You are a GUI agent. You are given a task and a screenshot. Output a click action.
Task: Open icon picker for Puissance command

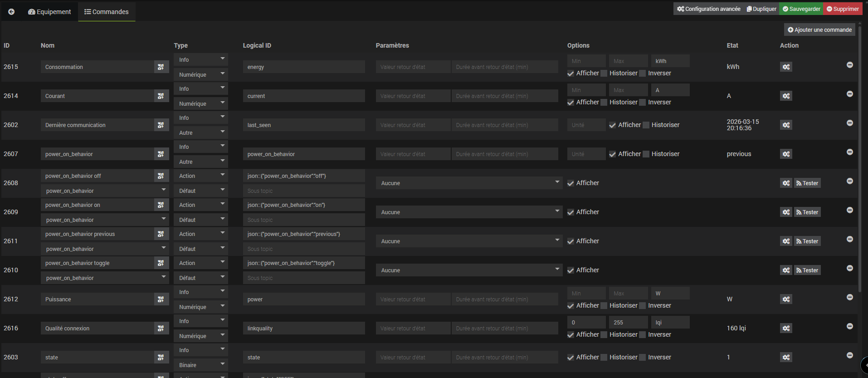[161, 299]
